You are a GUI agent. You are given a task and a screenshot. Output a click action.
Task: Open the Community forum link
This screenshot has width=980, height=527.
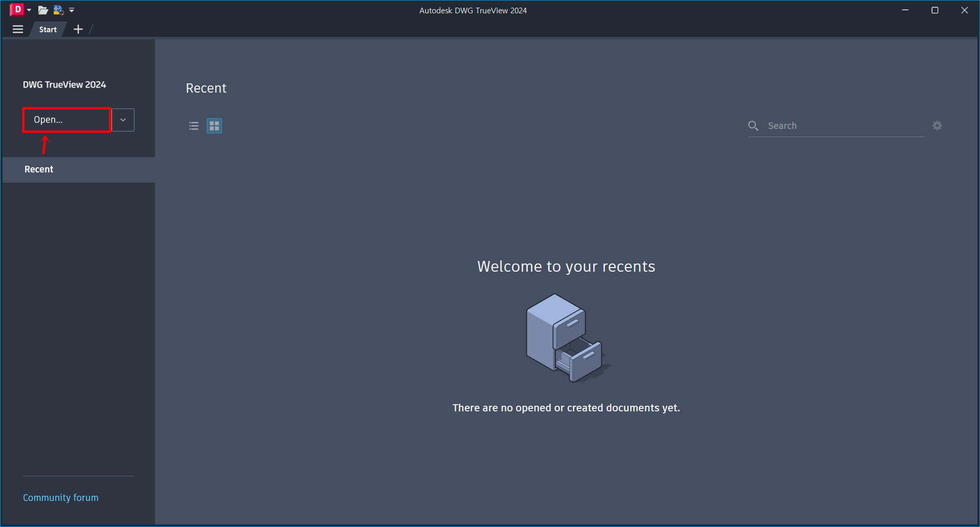[61, 498]
